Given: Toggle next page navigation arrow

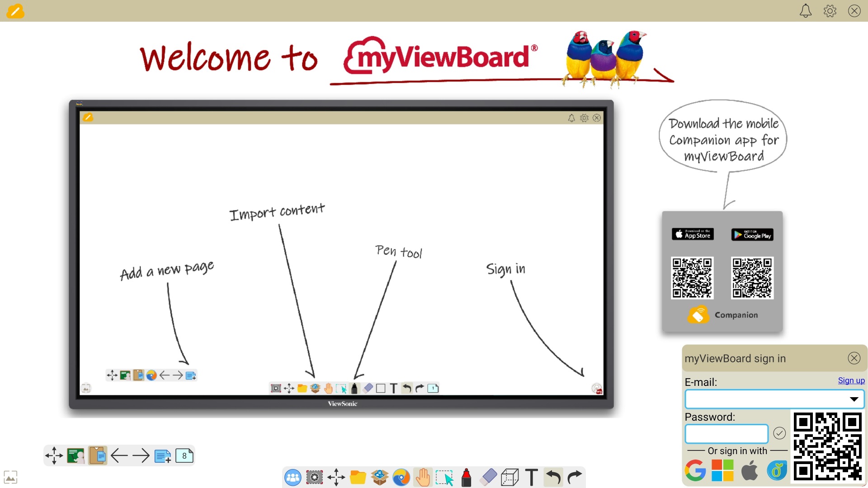Looking at the screenshot, I should point(142,456).
